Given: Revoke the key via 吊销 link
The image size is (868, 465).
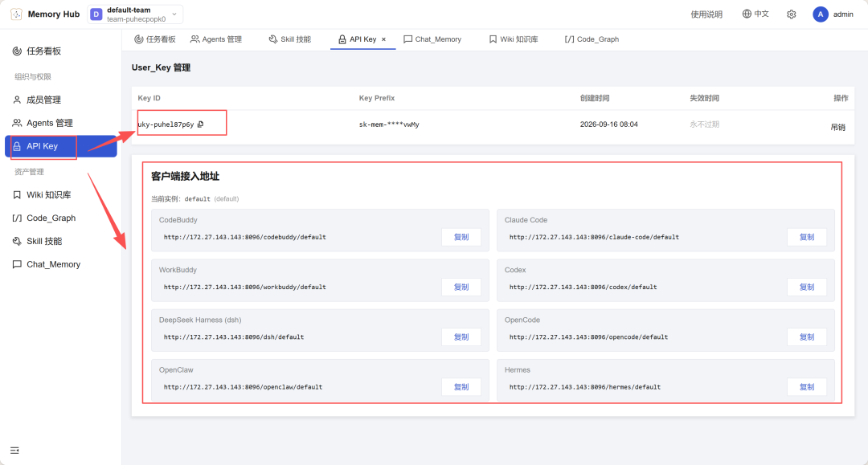Looking at the screenshot, I should [x=838, y=127].
